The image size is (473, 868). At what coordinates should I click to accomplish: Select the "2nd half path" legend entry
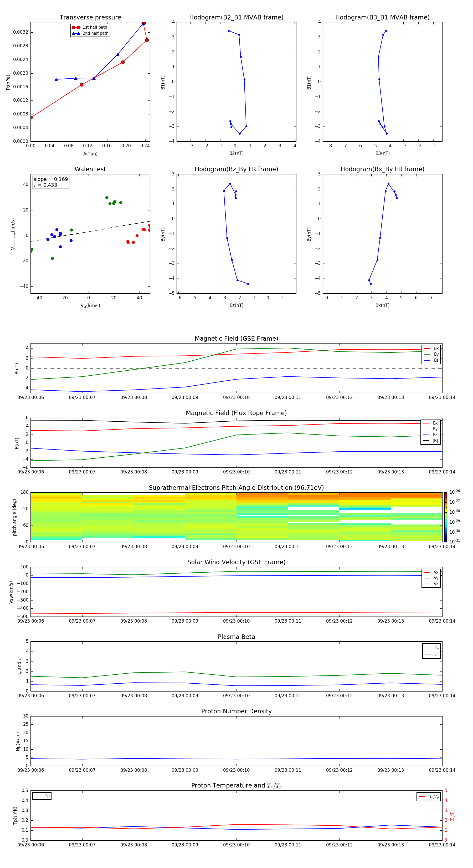click(x=90, y=33)
